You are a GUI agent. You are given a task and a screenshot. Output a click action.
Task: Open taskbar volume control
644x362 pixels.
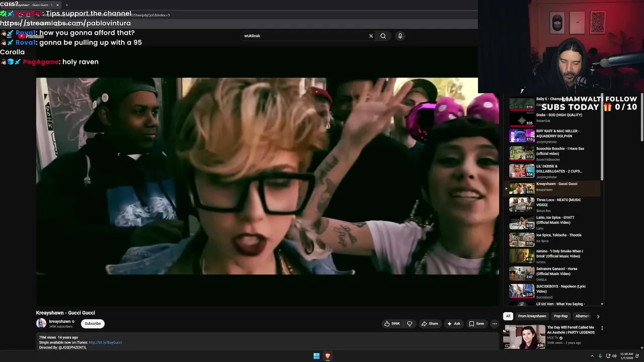click(614, 356)
